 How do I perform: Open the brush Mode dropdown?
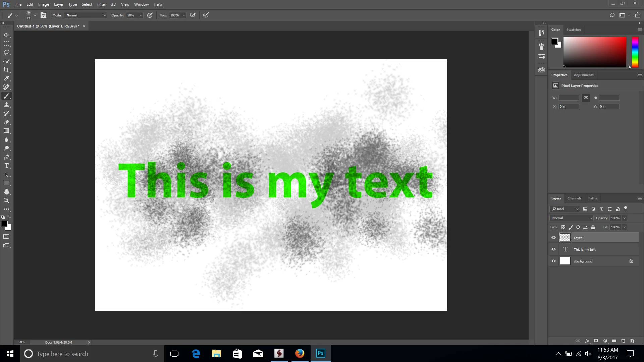tap(86, 15)
